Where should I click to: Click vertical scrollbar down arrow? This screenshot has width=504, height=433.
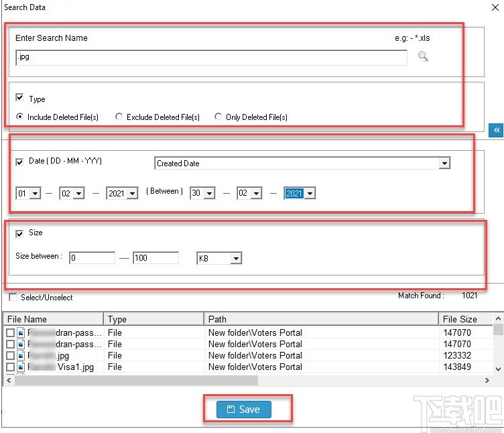498,369
